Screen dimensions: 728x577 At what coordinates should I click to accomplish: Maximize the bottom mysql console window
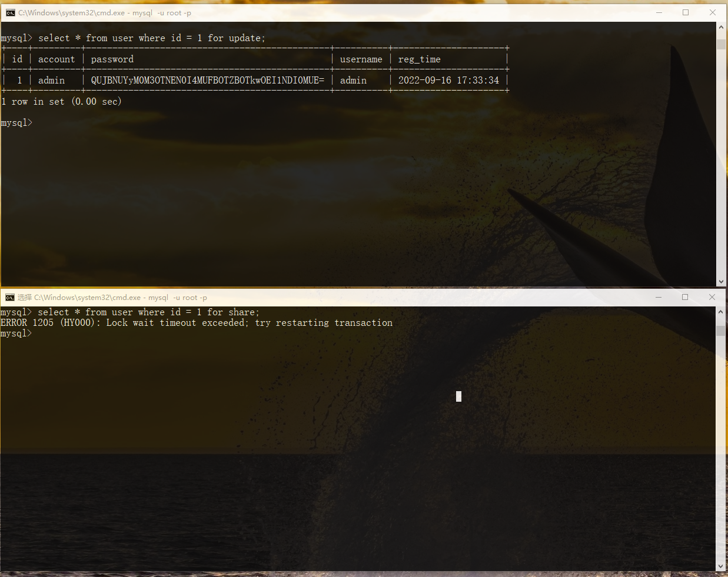pyautogui.click(x=685, y=297)
